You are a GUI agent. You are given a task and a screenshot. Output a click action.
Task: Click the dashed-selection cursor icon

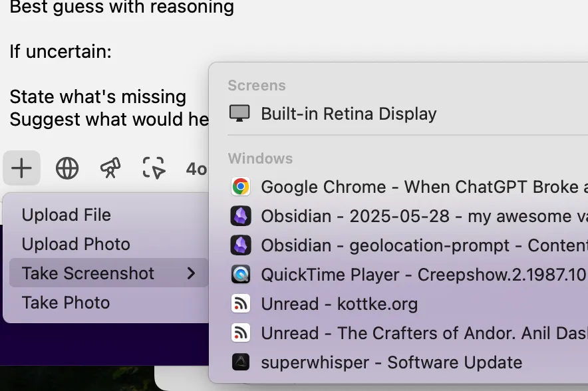154,168
